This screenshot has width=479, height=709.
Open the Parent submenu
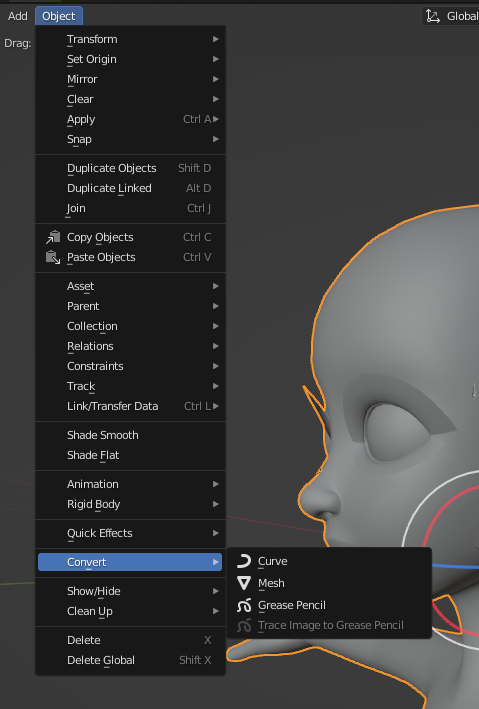pyautogui.click(x=130, y=306)
